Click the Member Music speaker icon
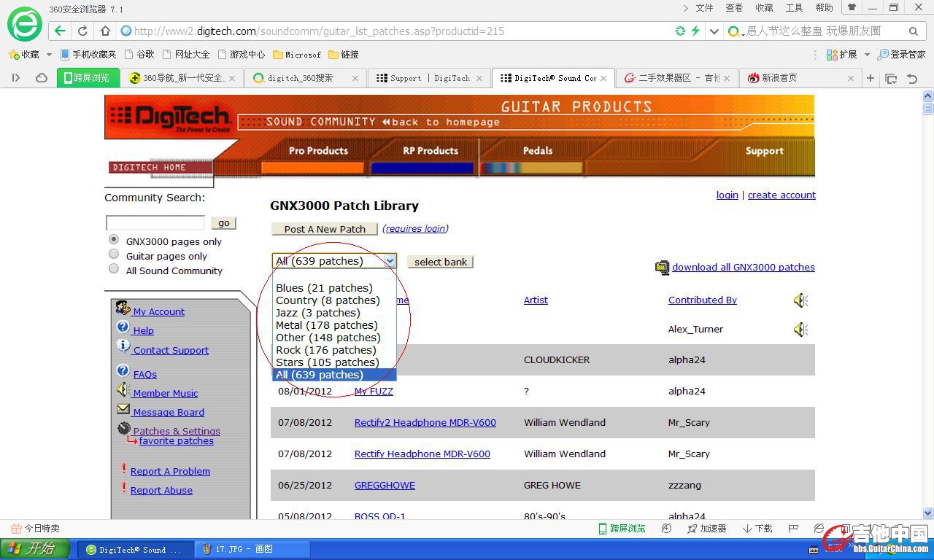Viewport: 934px width, 560px height. click(123, 390)
